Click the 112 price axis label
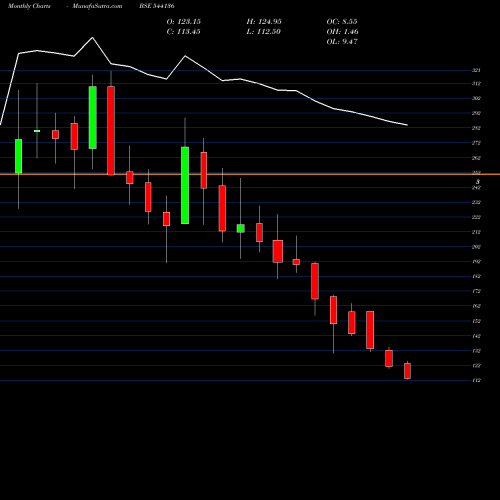Viewport: 500px width, 500px height. [476, 380]
